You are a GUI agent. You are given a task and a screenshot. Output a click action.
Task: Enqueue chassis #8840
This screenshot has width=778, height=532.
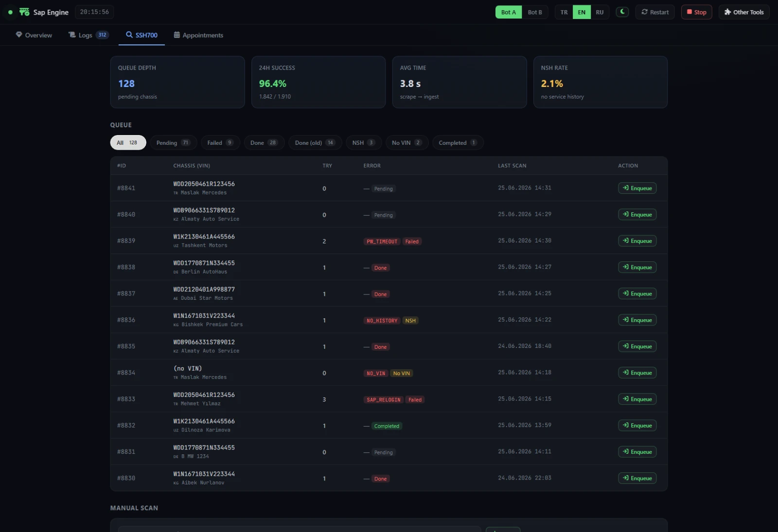(637, 214)
